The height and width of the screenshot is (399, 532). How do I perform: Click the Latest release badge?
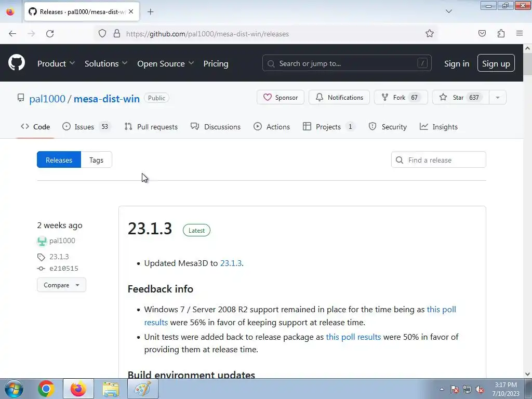click(x=196, y=230)
